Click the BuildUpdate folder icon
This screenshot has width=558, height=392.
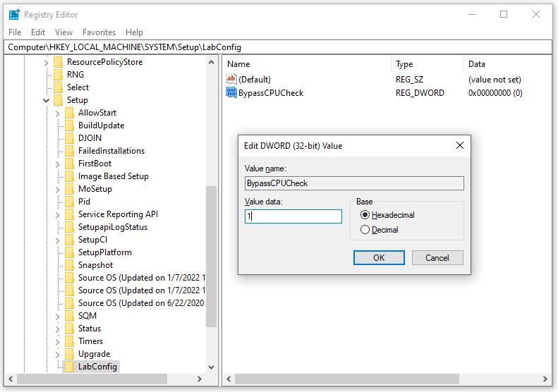[x=70, y=125]
